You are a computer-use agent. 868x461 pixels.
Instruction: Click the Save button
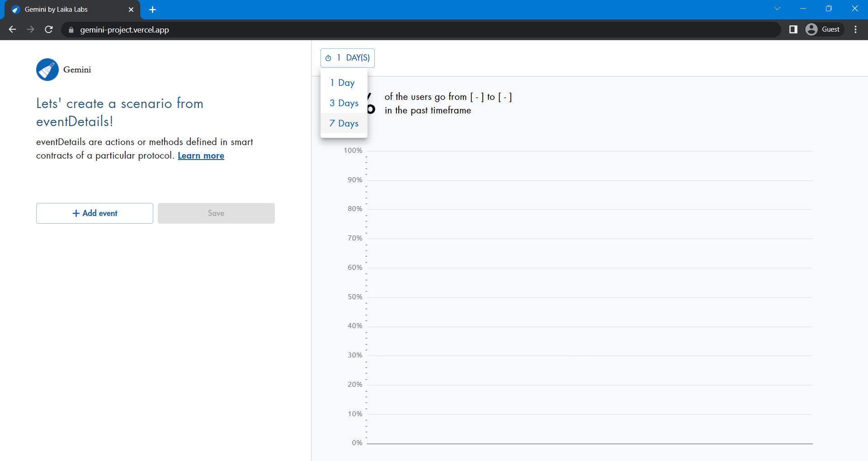click(216, 213)
